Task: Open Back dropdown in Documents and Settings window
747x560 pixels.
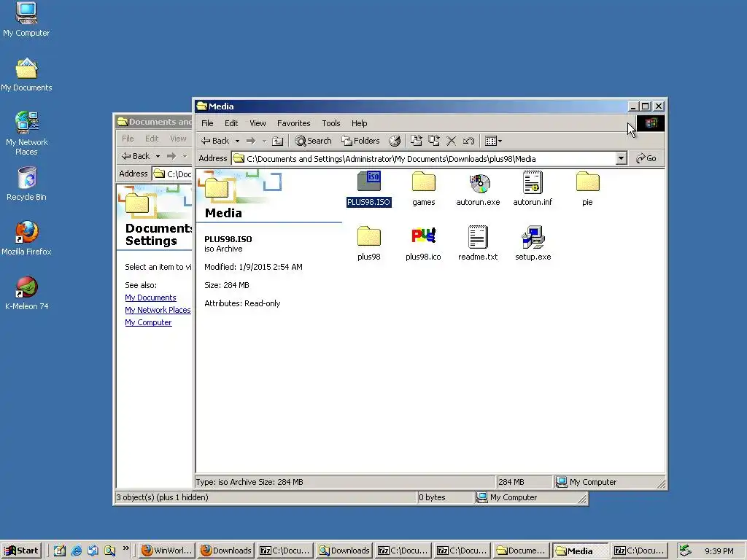Action: [158, 156]
